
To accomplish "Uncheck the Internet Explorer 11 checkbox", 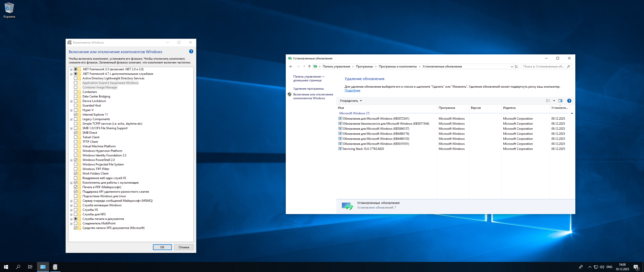I will point(75,115).
